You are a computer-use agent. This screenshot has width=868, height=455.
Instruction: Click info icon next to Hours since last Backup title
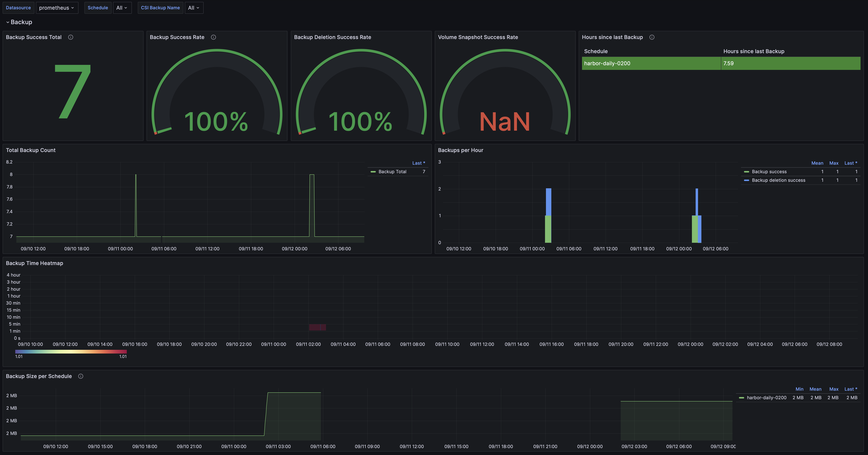pyautogui.click(x=652, y=37)
